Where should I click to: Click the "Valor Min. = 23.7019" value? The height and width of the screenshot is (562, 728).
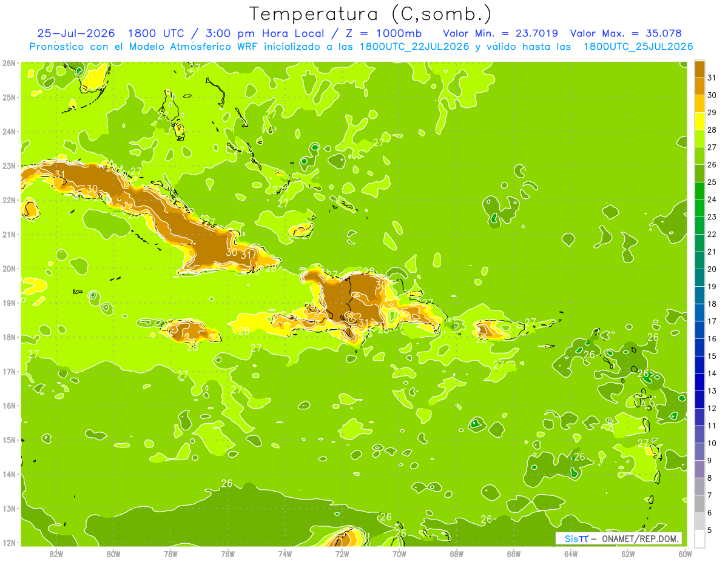tap(500, 33)
